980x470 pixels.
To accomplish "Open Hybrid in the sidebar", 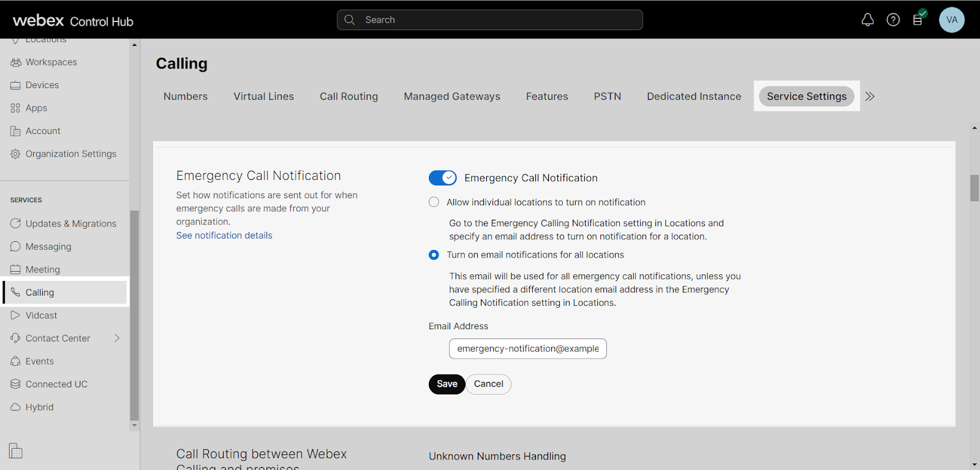I will click(40, 408).
